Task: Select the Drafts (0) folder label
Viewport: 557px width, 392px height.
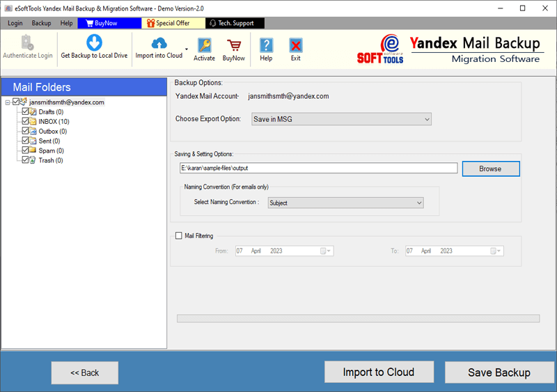Action: (x=51, y=112)
